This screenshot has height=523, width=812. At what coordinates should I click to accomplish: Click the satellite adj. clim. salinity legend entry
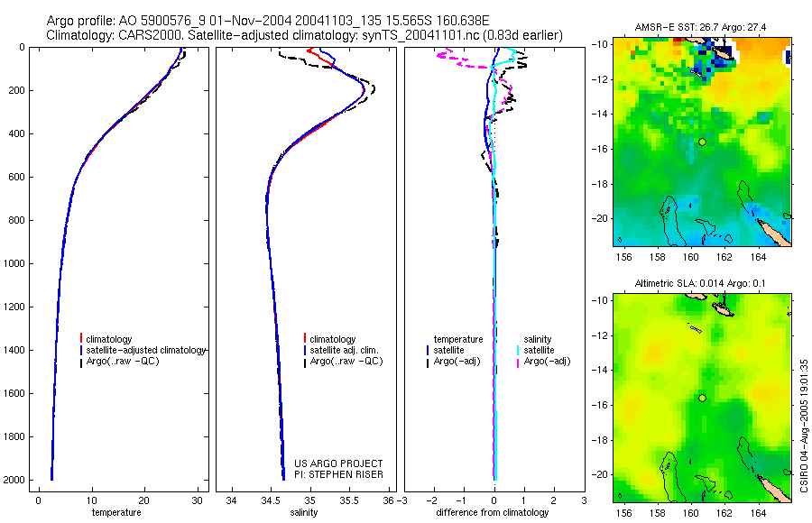point(341,350)
